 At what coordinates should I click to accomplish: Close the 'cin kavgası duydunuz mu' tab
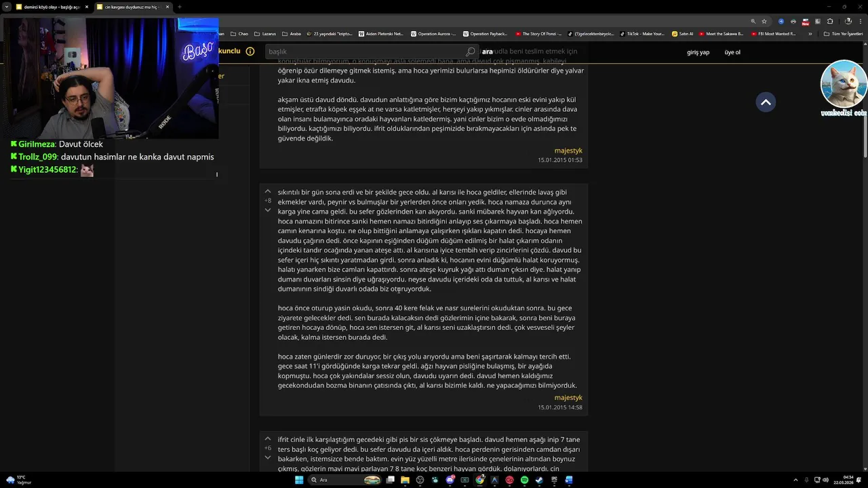167,7
